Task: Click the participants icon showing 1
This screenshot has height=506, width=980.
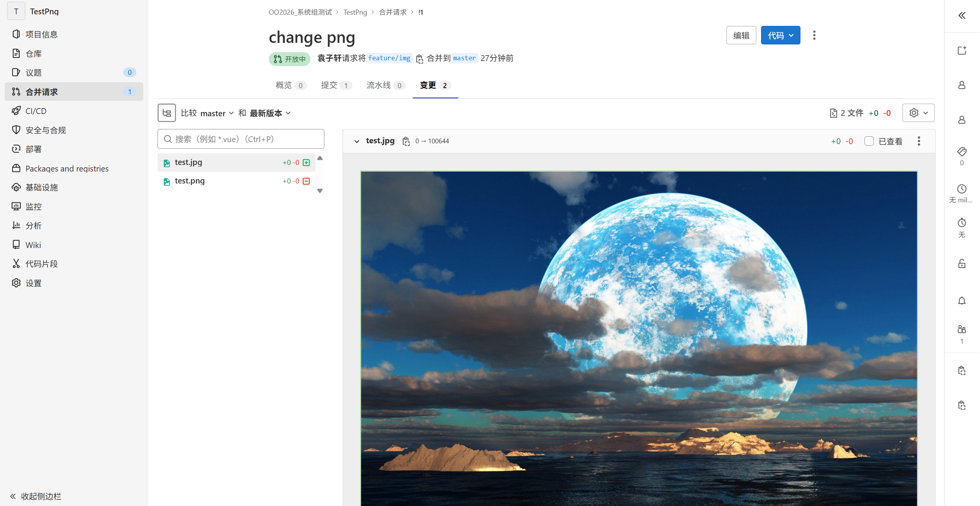Action: tap(961, 329)
